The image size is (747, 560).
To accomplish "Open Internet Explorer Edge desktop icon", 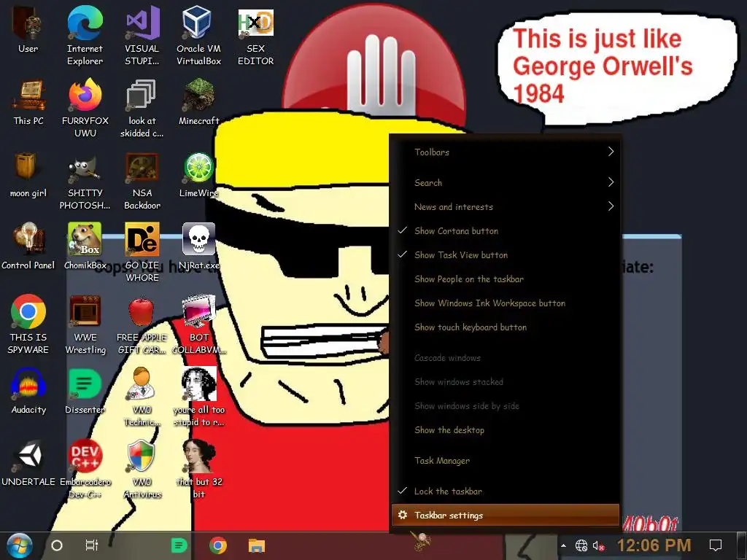I will pos(85,36).
